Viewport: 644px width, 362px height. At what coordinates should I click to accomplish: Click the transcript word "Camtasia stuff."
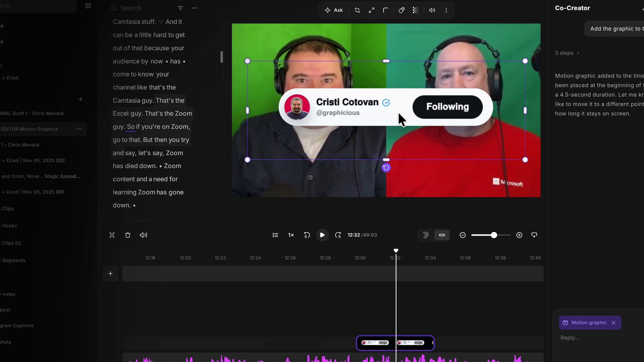[x=134, y=22]
